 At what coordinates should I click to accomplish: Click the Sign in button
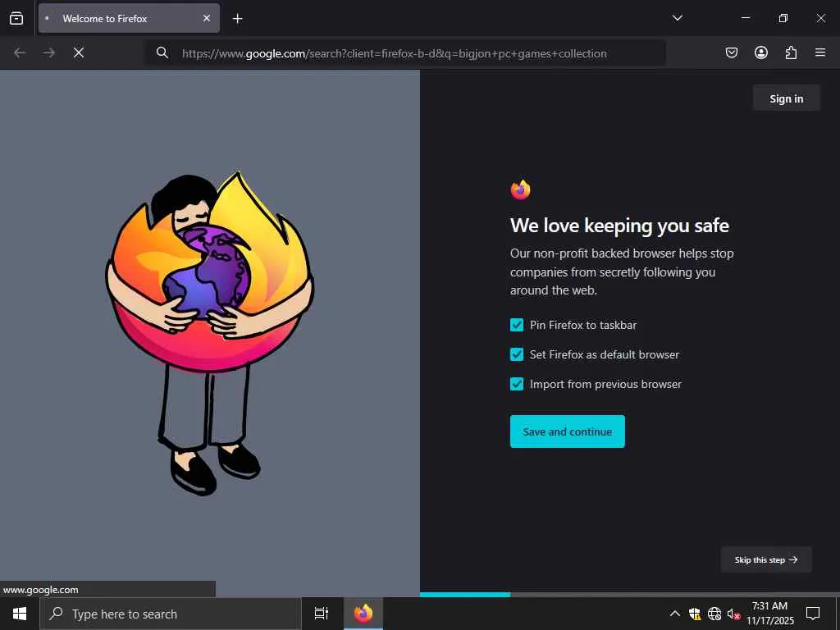tap(786, 98)
